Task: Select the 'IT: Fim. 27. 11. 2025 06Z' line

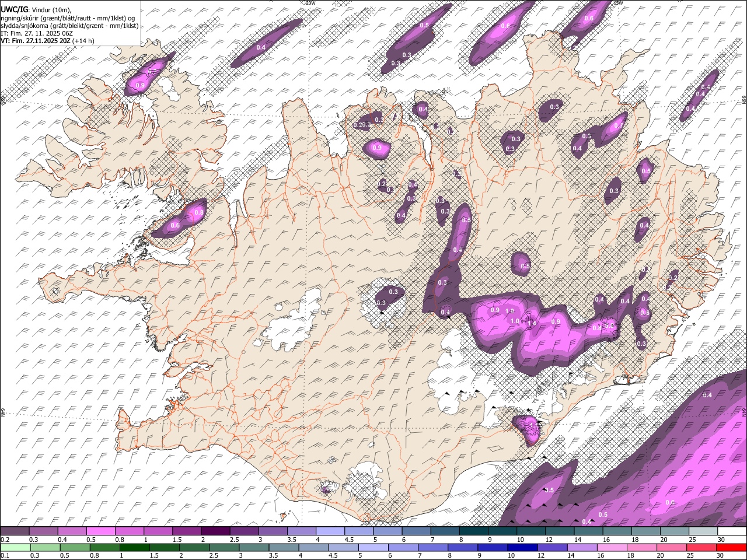Action: 36,33
